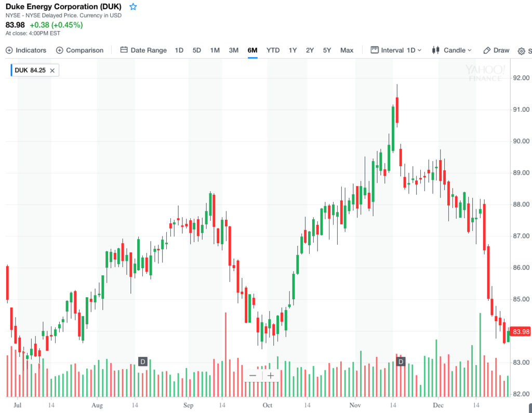This screenshot has width=532, height=413.
Task: Select the 6M range
Action: [x=252, y=50]
